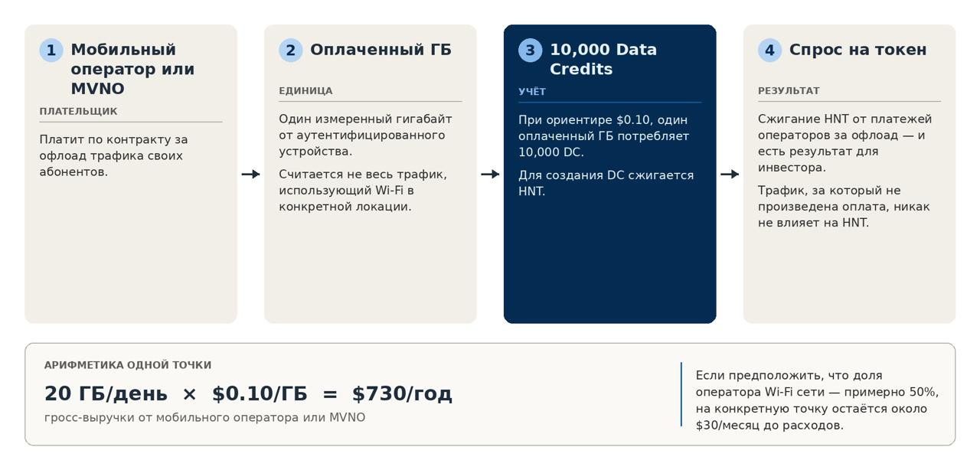The width and height of the screenshot is (980, 470).
Task: Click the step 1 number badge
Action: (x=51, y=51)
